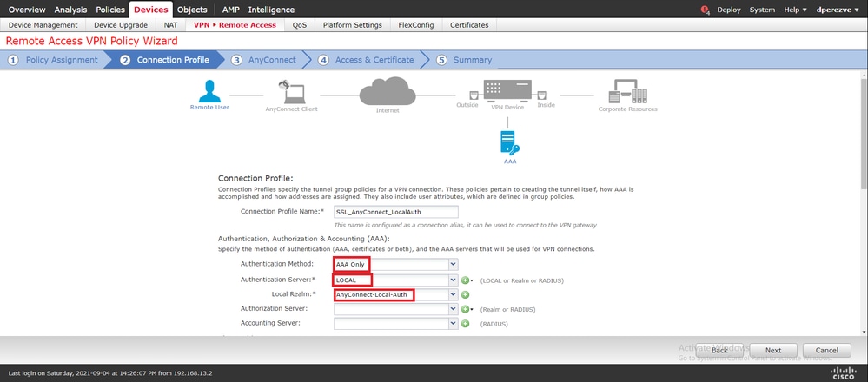This screenshot has height=382, width=868.
Task: Click the Deploy link
Action: coord(728,10)
